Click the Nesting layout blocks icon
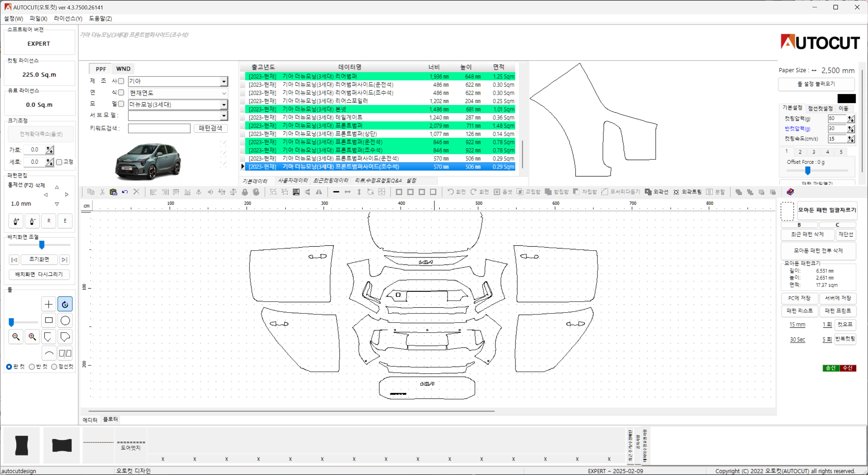The width and height of the screenshot is (868, 475). (x=296, y=192)
